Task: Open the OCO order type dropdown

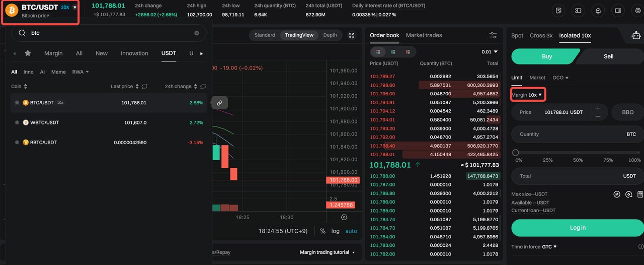Action: tap(560, 78)
